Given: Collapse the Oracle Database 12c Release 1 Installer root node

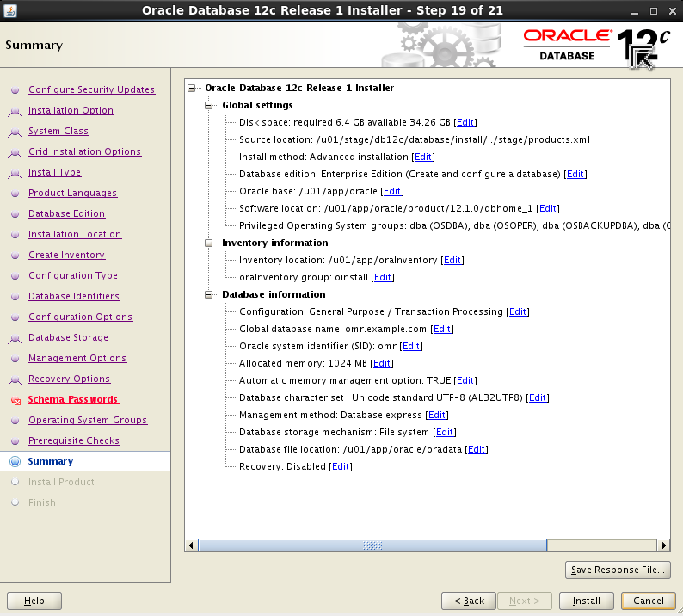Looking at the screenshot, I should click(191, 88).
